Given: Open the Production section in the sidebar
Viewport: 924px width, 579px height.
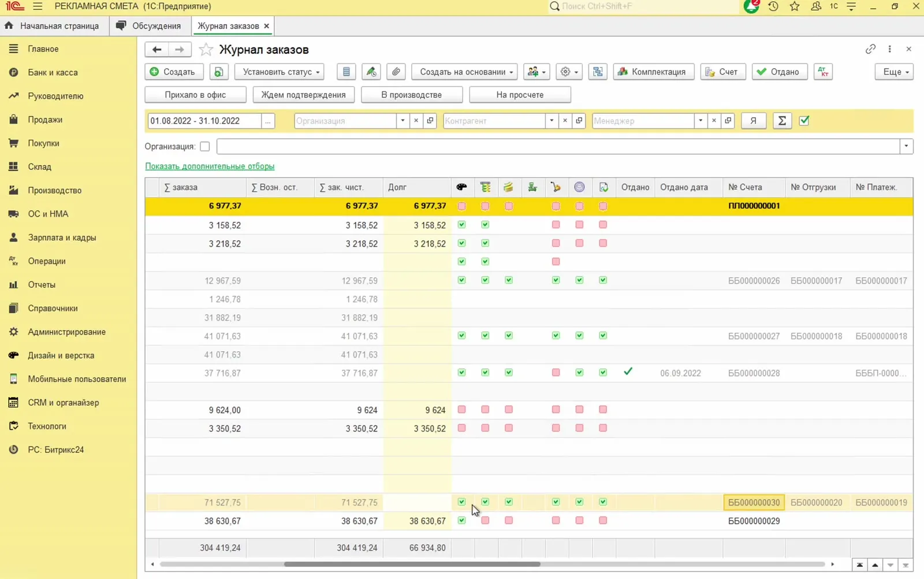Looking at the screenshot, I should point(55,190).
